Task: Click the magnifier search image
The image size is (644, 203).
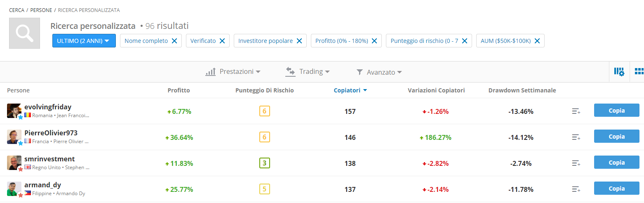Action: coord(24,33)
